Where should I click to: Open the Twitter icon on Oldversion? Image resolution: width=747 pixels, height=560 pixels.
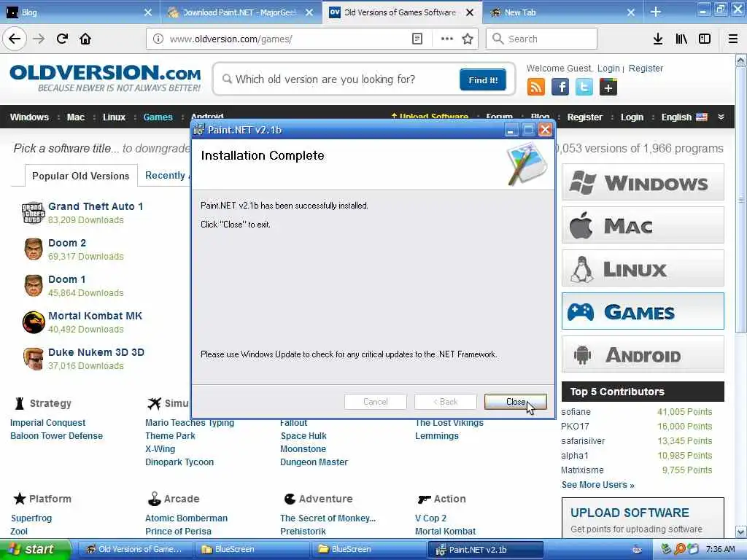pyautogui.click(x=584, y=87)
